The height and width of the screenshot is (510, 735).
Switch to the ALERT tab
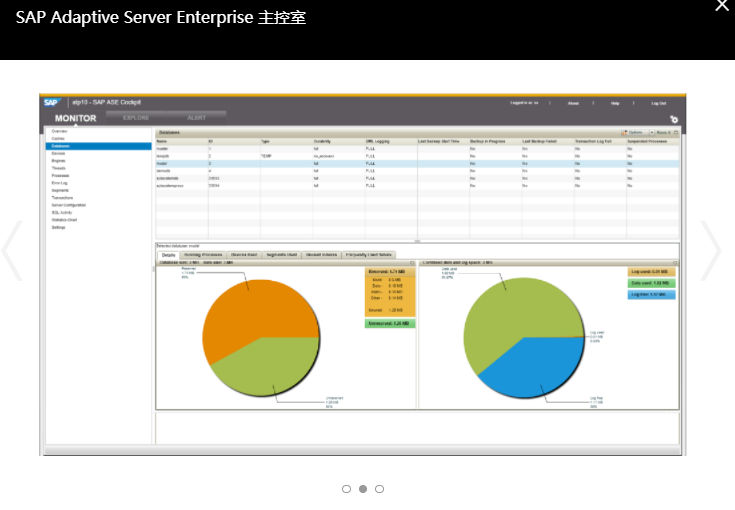pyautogui.click(x=196, y=118)
